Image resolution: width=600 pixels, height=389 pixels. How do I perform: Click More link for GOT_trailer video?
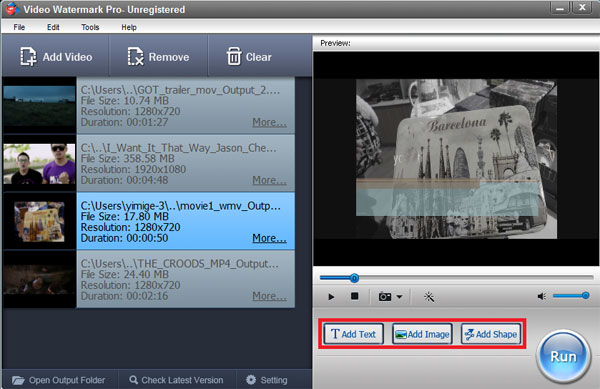(x=269, y=122)
